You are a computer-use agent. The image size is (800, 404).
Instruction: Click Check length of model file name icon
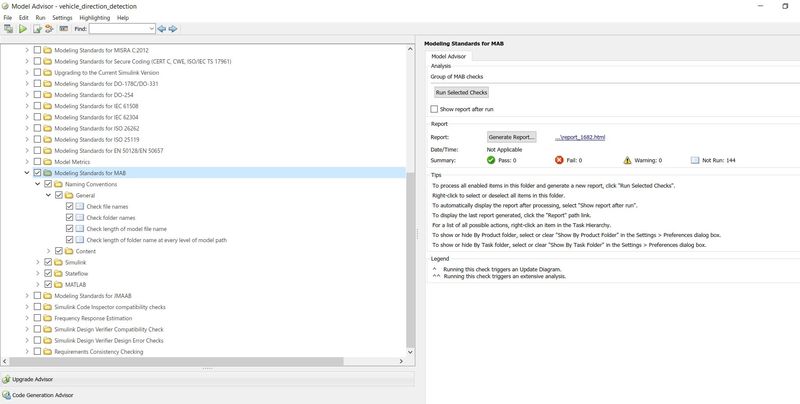point(80,229)
